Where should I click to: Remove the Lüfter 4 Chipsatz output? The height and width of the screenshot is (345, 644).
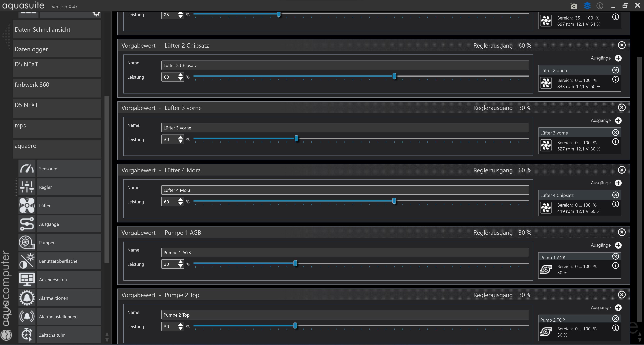(x=615, y=195)
